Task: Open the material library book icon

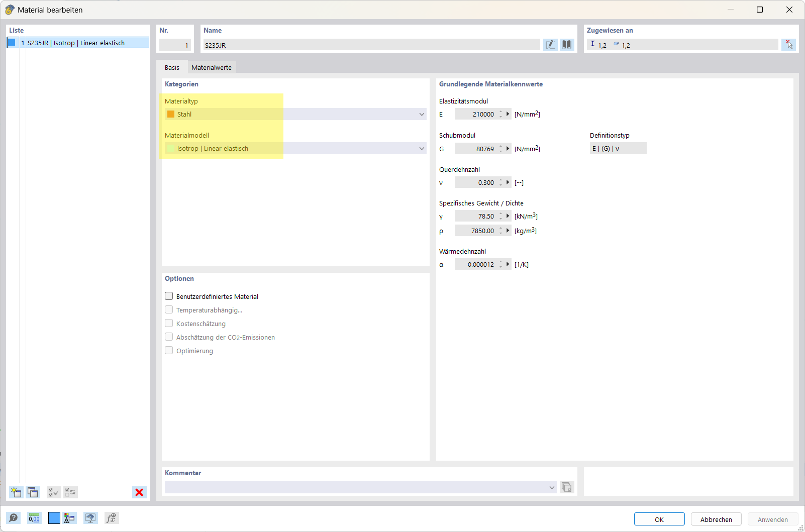Action: pyautogui.click(x=567, y=45)
